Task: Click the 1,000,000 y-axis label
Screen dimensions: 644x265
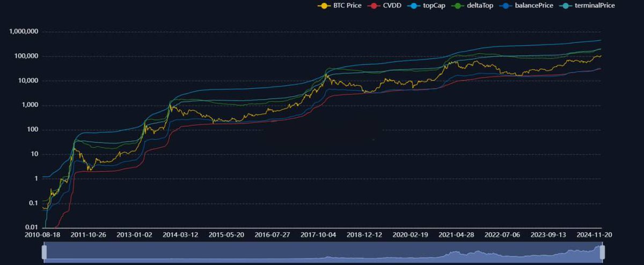Action: tap(24, 31)
